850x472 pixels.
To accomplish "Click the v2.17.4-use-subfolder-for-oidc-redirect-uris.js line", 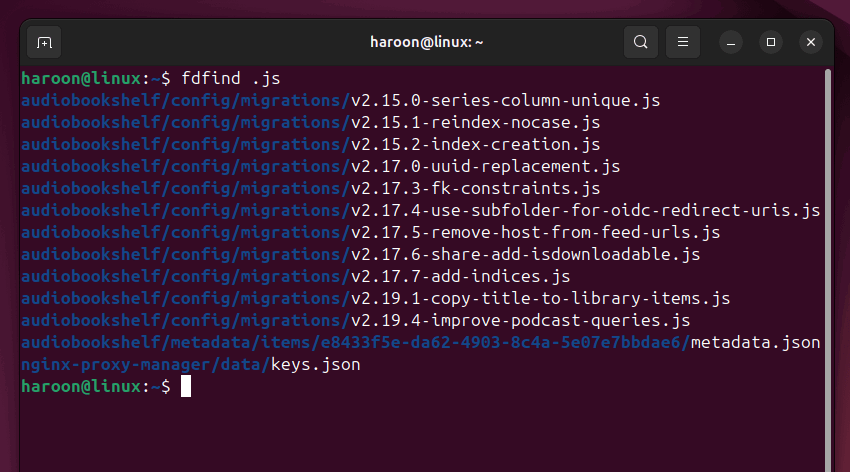I will tap(421, 210).
